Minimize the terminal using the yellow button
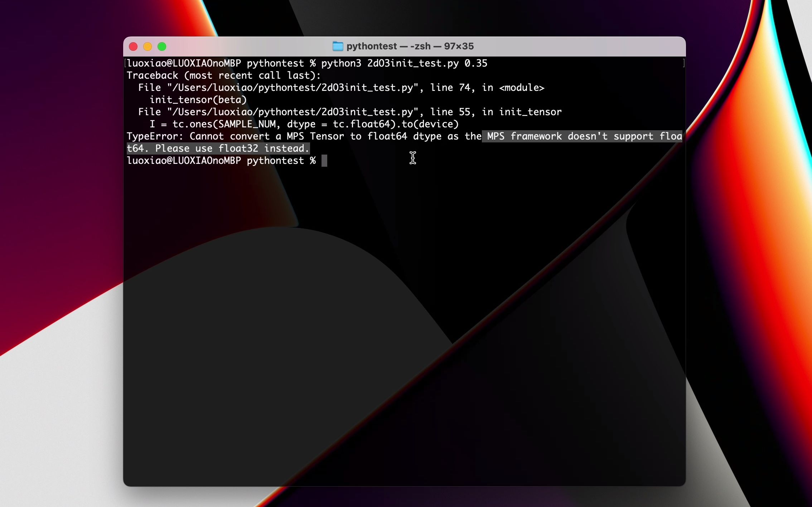This screenshot has width=812, height=507. click(x=148, y=47)
